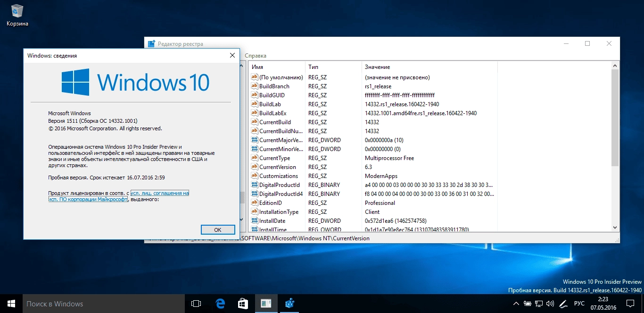The height and width of the screenshot is (313, 644).
Task: Click the scrollbar down arrow in value list
Action: click(x=615, y=228)
